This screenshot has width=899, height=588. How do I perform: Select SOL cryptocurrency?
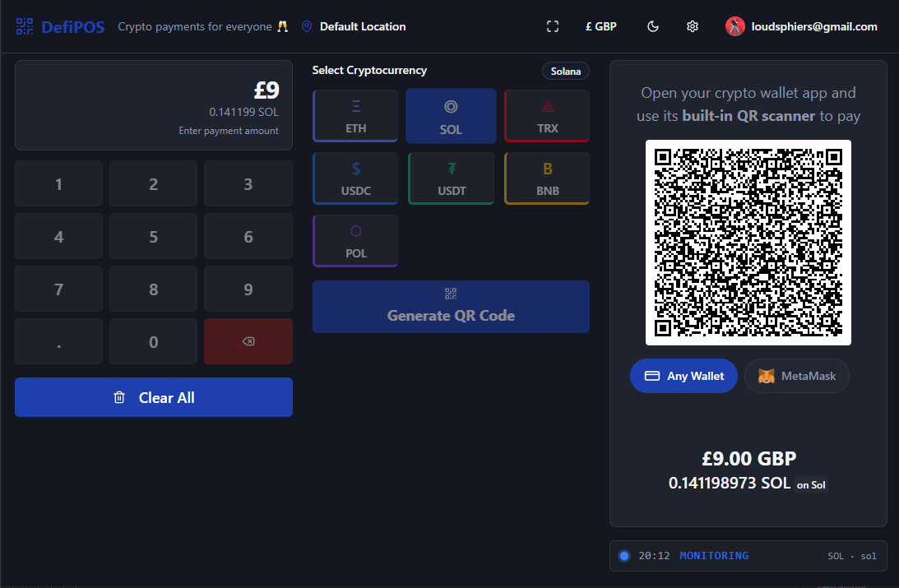(x=451, y=116)
